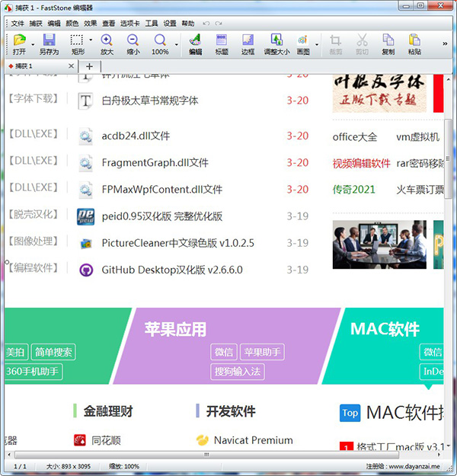This screenshot has height=476, width=457.
Task: Click the 视频编辑软件 red link
Action: [x=361, y=163]
